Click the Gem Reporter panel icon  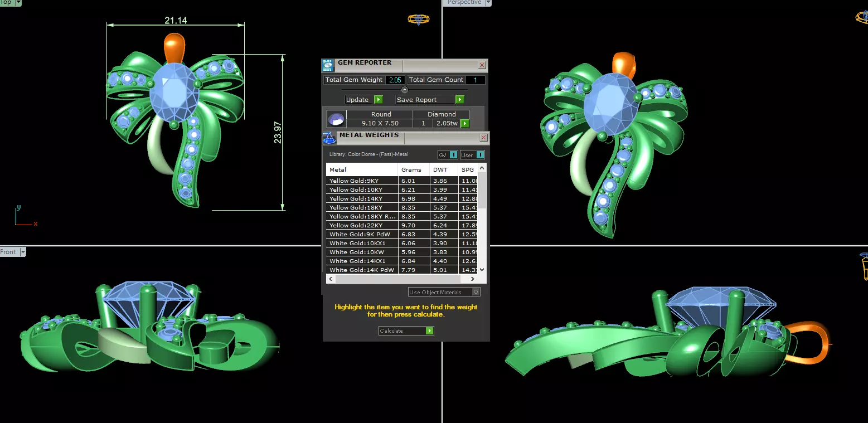pos(328,66)
